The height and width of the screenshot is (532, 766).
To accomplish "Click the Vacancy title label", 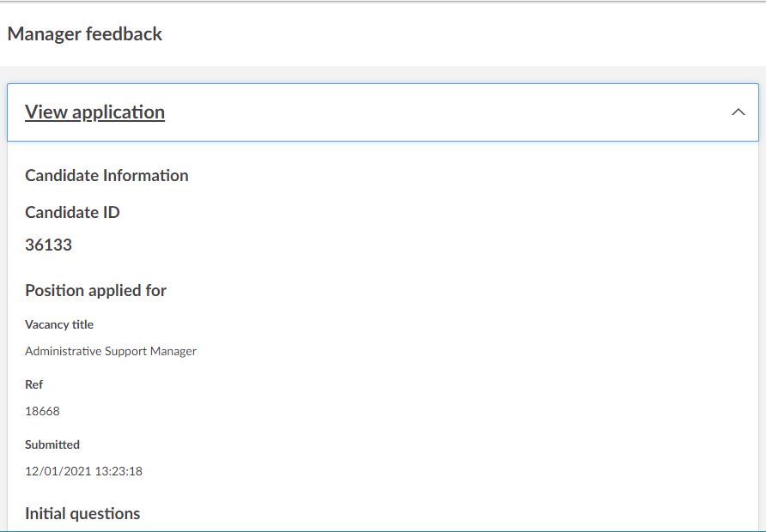I will tap(59, 325).
